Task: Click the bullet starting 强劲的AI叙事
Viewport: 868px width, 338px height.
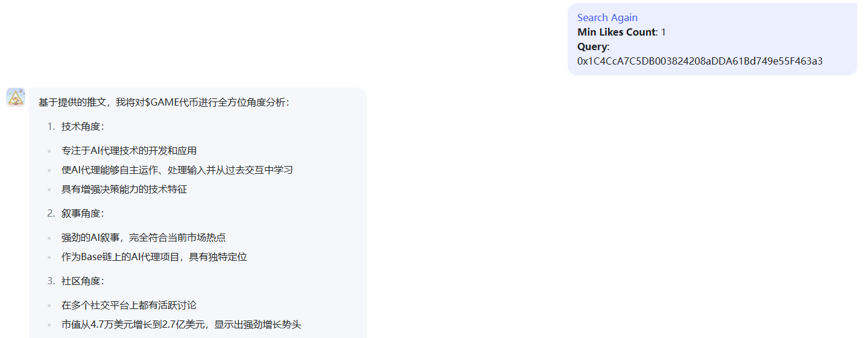Action: [144, 238]
